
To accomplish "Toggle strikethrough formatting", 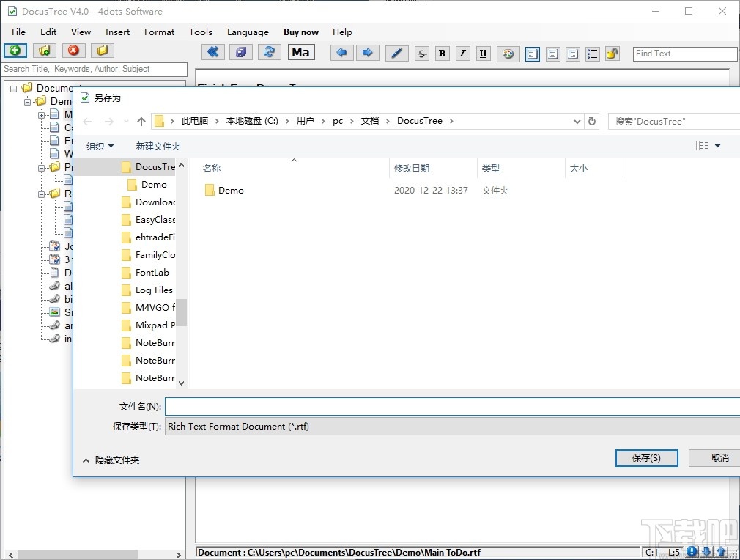I will [x=422, y=54].
